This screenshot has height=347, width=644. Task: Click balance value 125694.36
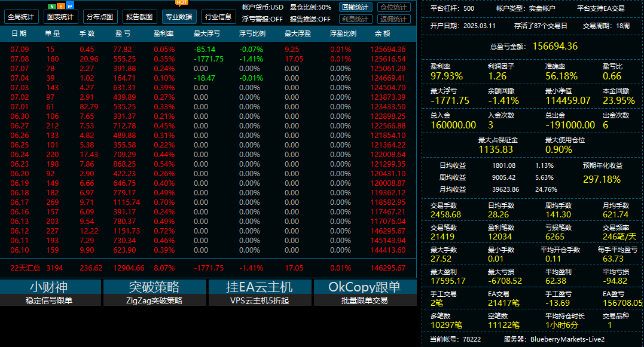click(x=387, y=49)
